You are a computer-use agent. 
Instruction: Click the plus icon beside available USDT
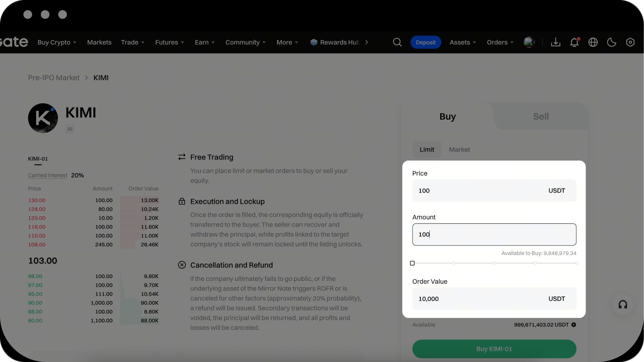pos(574,325)
